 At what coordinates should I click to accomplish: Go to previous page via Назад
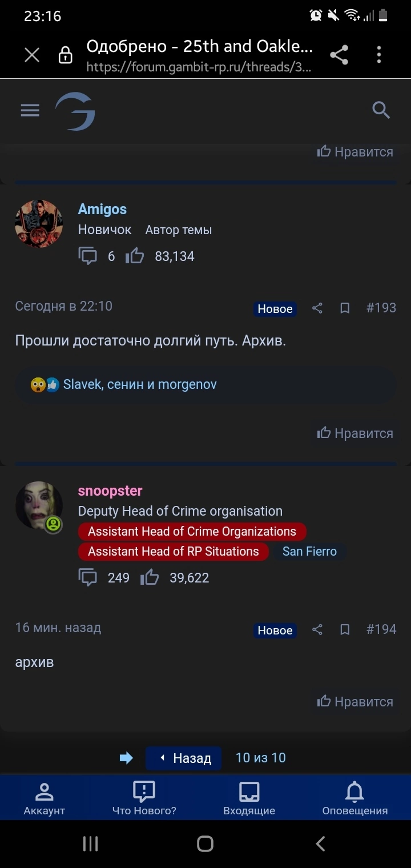point(184,758)
